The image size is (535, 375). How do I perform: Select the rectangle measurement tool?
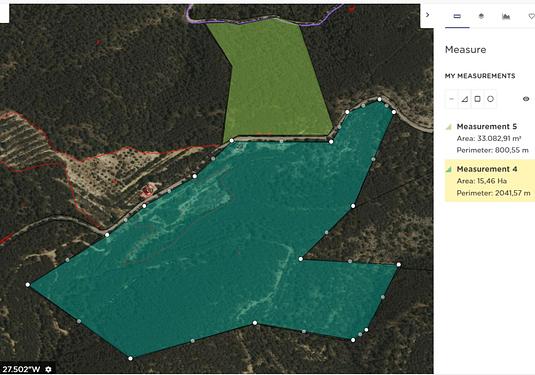(477, 99)
